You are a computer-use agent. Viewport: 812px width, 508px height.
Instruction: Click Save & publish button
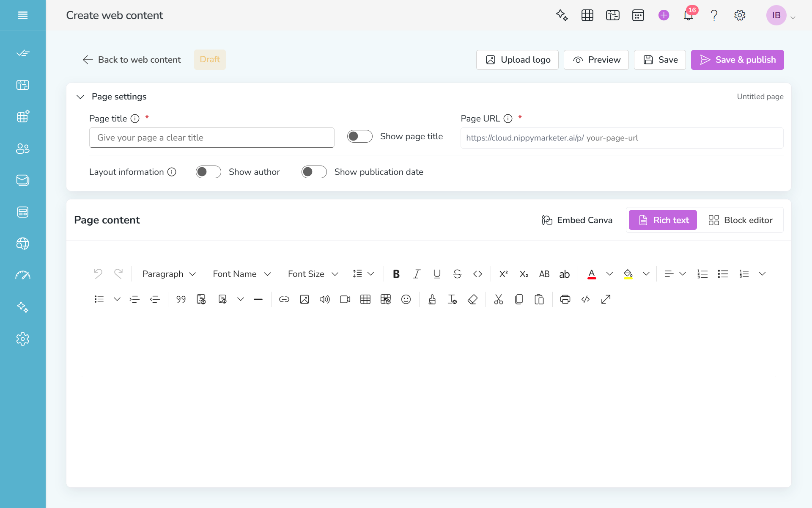(737, 60)
